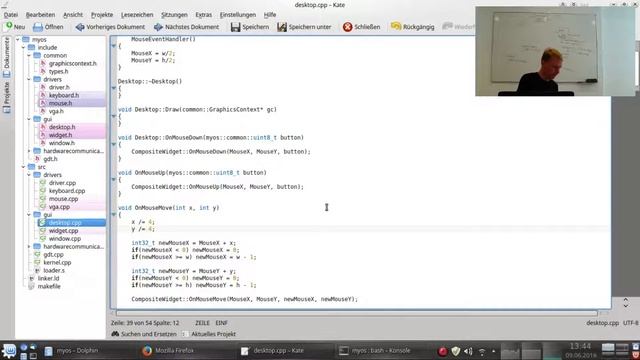The width and height of the screenshot is (640, 360).
Task: Save with the Speichern icon
Action: [x=236, y=27]
